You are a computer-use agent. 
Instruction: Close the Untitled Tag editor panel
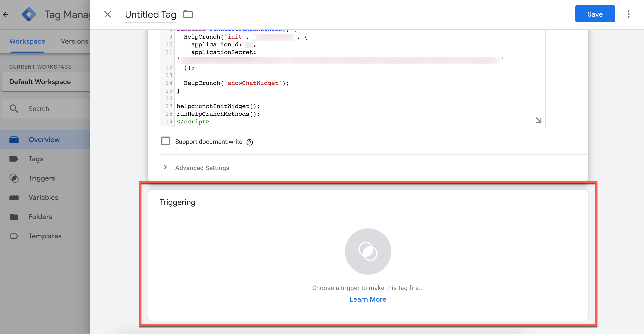pos(107,14)
